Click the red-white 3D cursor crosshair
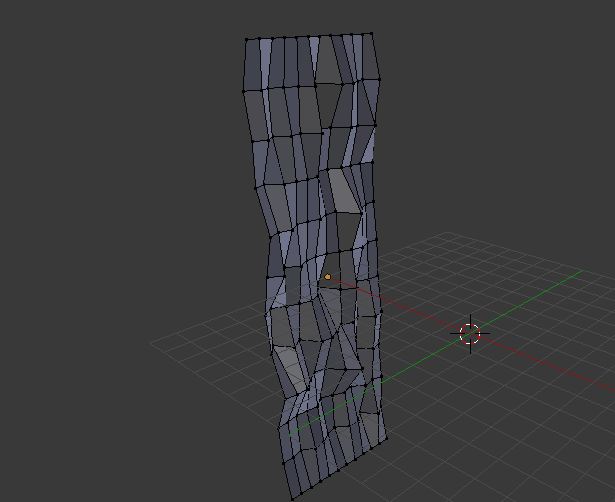The width and height of the screenshot is (615, 502). 470,334
